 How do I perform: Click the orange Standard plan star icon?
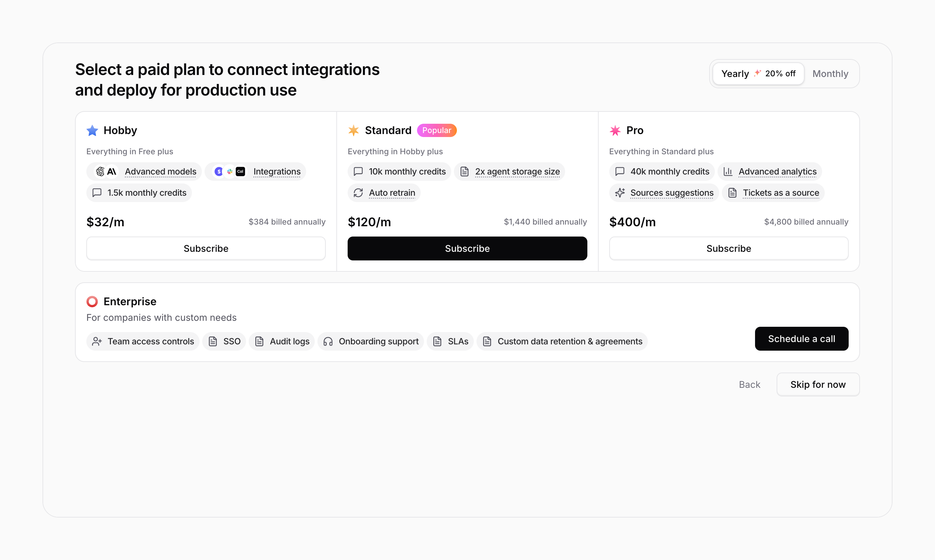click(354, 131)
